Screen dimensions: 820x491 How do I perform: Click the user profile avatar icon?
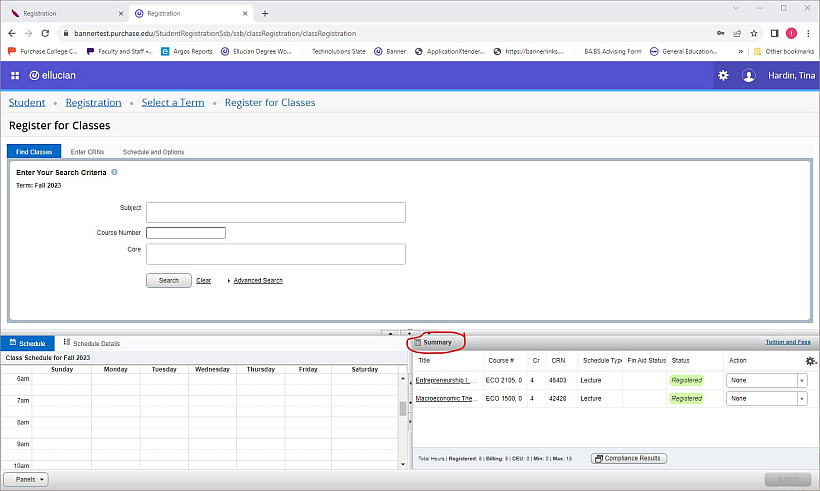click(x=749, y=75)
